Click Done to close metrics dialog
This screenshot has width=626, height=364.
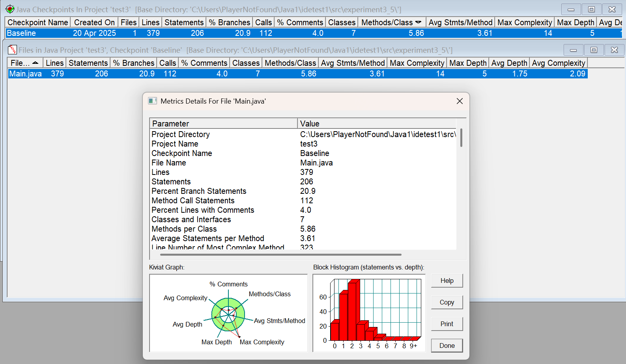coord(447,345)
